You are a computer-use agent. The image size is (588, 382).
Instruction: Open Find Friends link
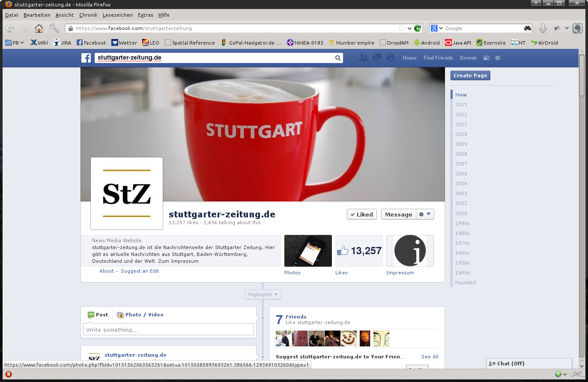coord(438,58)
